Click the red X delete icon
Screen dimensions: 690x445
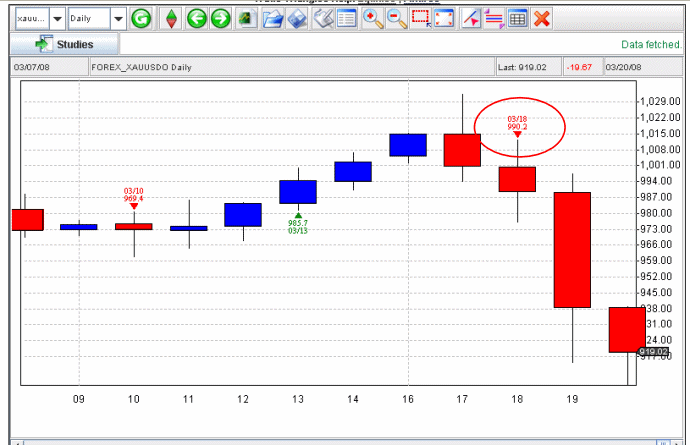pos(542,18)
